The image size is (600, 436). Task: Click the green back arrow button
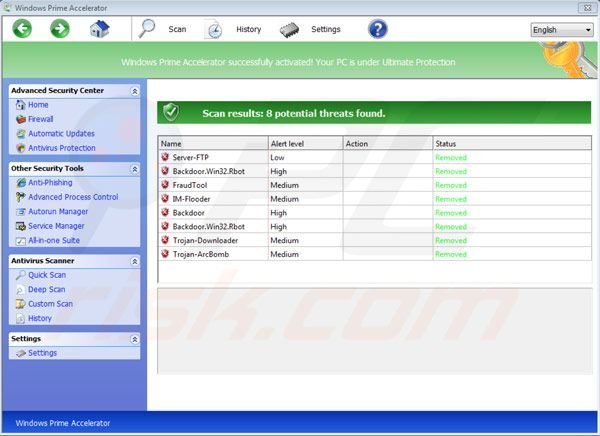[x=22, y=29]
